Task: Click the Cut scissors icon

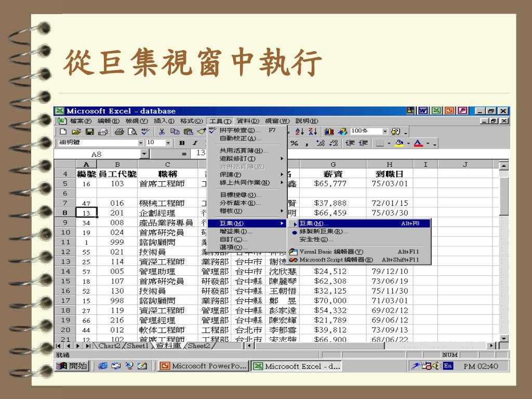Action: [x=162, y=131]
